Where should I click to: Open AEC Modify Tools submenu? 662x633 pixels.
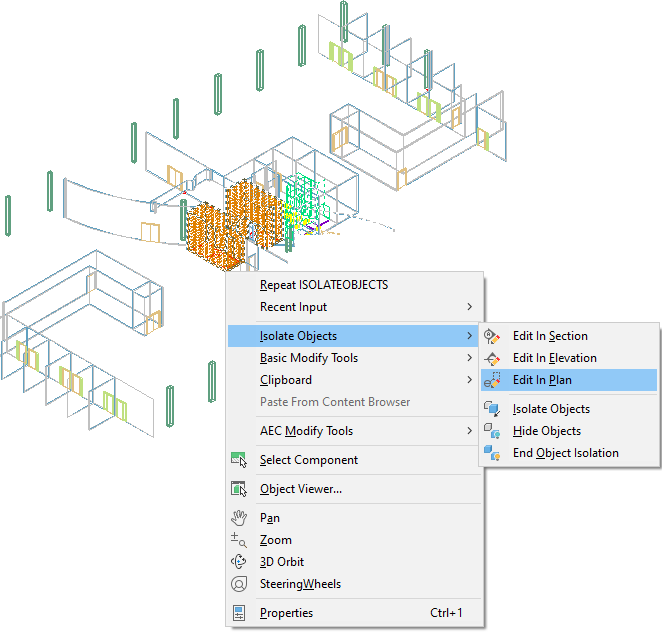pos(354,431)
